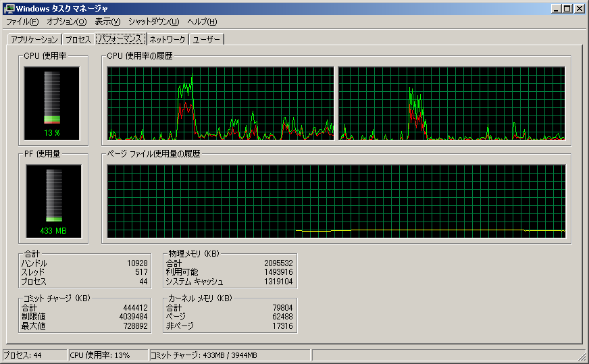Maximize the Task Manager window
This screenshot has height=364, width=589.
(x=567, y=9)
